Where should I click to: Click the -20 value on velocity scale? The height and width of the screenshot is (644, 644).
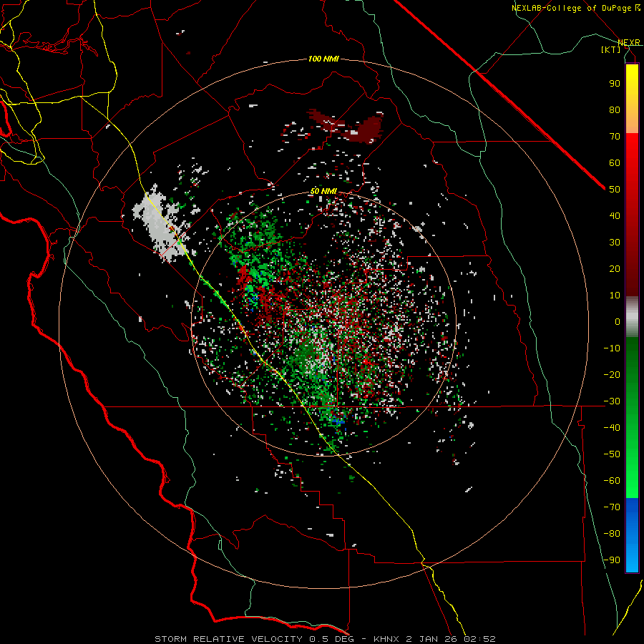[x=612, y=374]
